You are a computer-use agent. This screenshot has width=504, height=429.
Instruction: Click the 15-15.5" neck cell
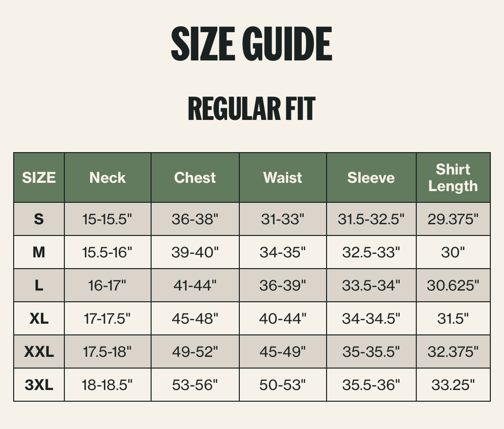click(x=108, y=219)
